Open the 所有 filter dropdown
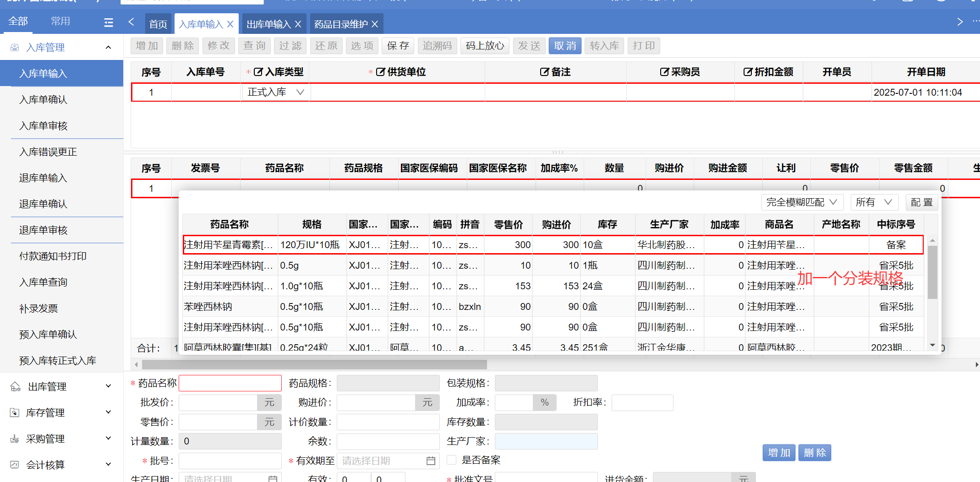This screenshot has height=482, width=980. [x=874, y=202]
